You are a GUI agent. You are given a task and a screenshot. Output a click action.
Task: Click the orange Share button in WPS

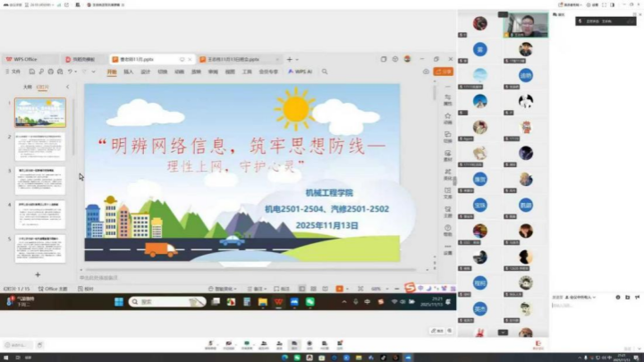443,72
